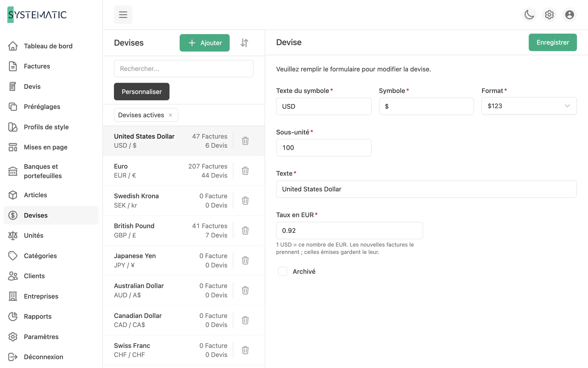Open Tableau de bord in sidebar

click(51, 46)
